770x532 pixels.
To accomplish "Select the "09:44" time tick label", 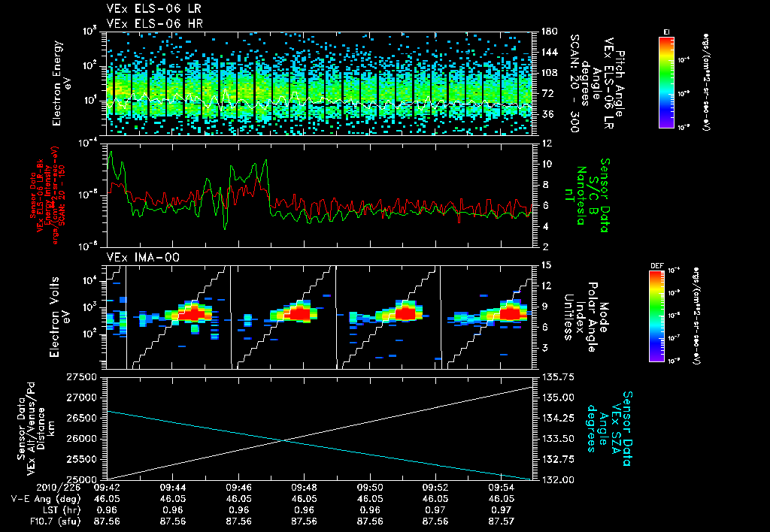I will pyautogui.click(x=172, y=488).
